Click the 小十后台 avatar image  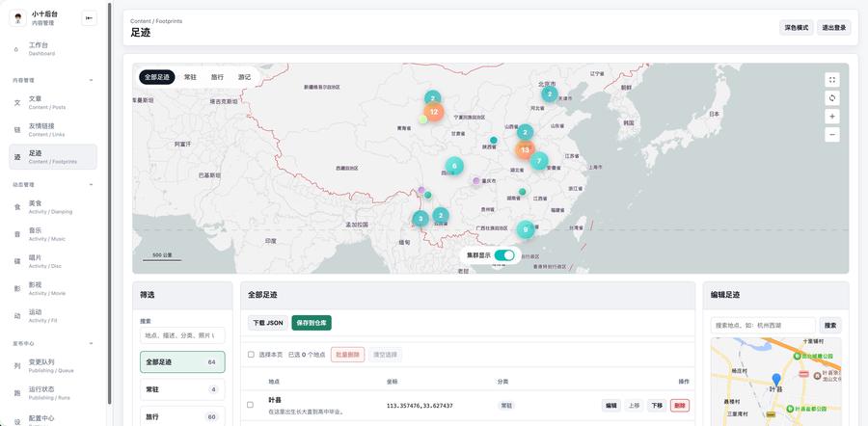(18, 18)
